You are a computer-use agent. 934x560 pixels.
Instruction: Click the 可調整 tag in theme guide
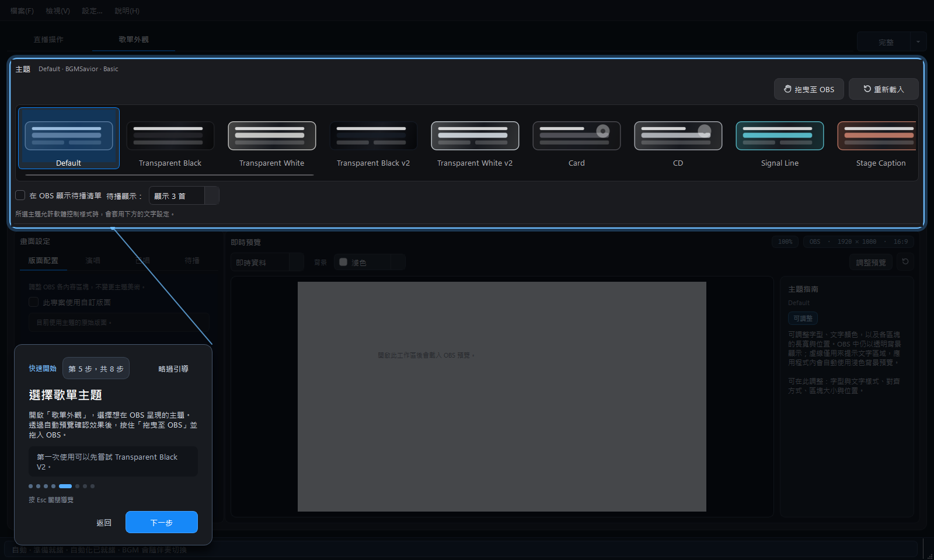click(x=803, y=318)
